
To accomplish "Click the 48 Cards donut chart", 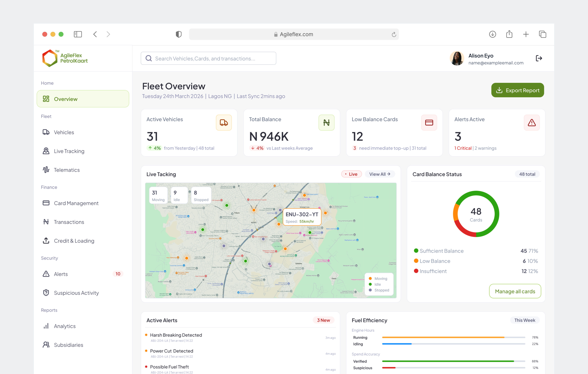I will click(x=476, y=214).
